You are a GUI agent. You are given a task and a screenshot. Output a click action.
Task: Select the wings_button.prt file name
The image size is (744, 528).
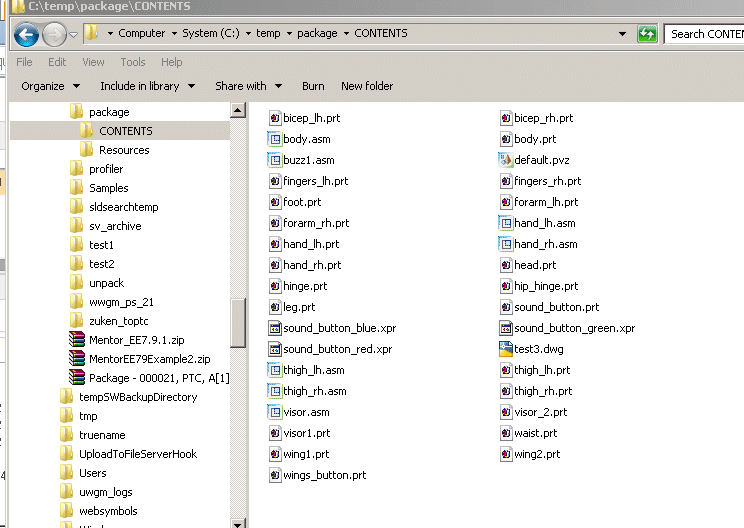[325, 475]
